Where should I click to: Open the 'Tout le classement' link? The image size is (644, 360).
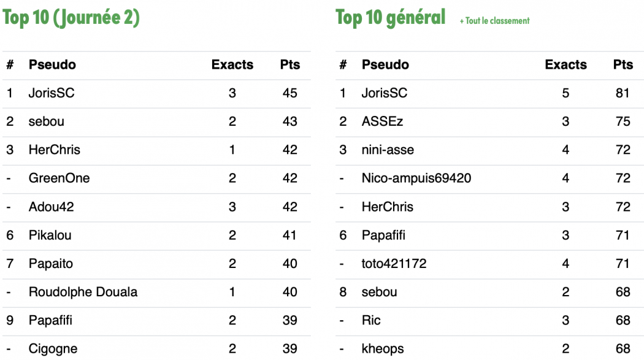(x=494, y=20)
